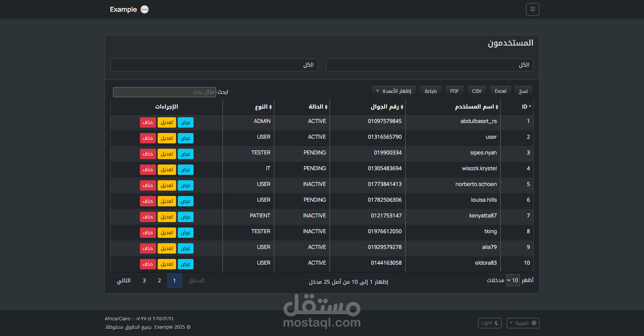View tking with عرض button
This screenshot has width=644, height=336.
(185, 233)
